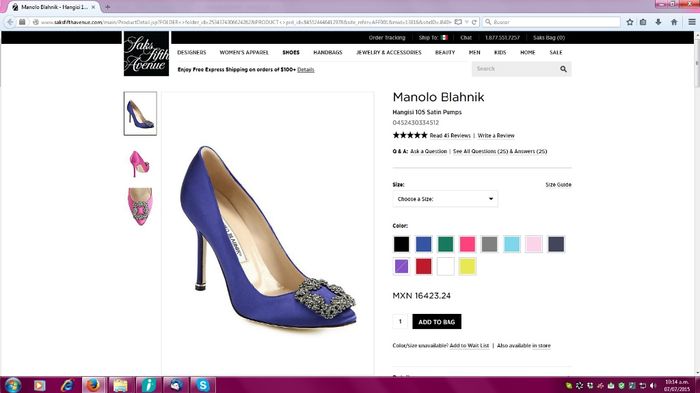700x393 pixels.
Task: Select the blue pump thumbnail
Action: (x=140, y=113)
